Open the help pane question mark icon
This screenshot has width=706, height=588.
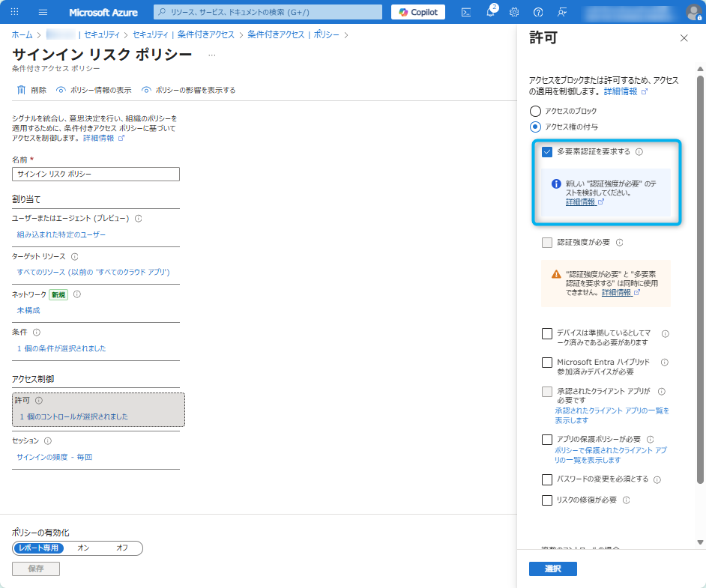[537, 11]
